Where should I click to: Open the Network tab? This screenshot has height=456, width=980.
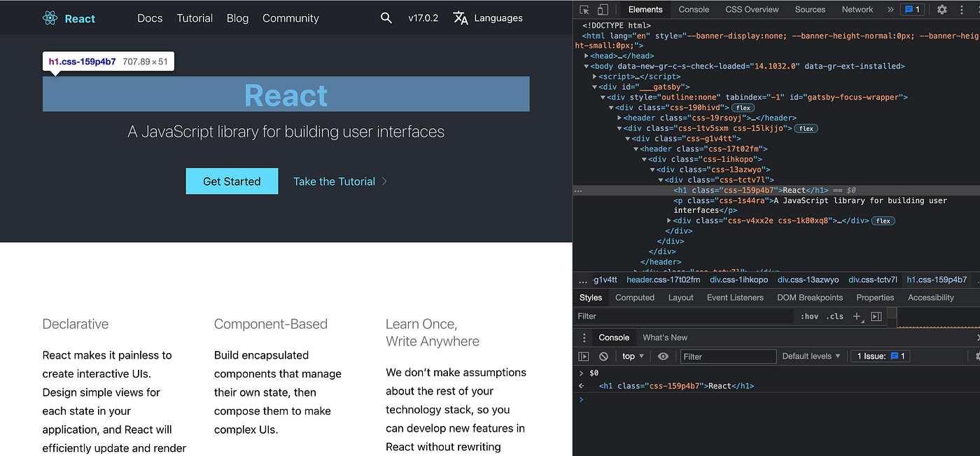pos(857,10)
